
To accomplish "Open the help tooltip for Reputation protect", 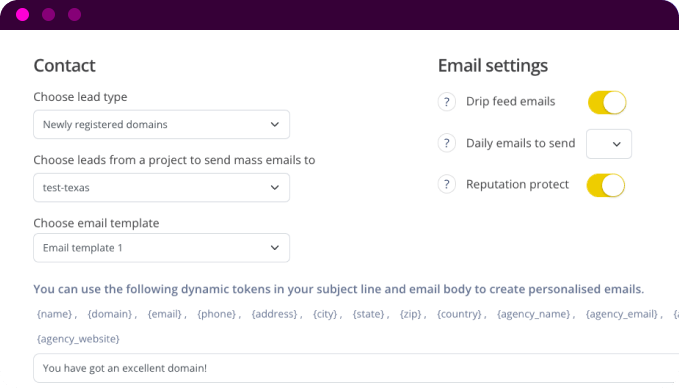I will point(446,184).
